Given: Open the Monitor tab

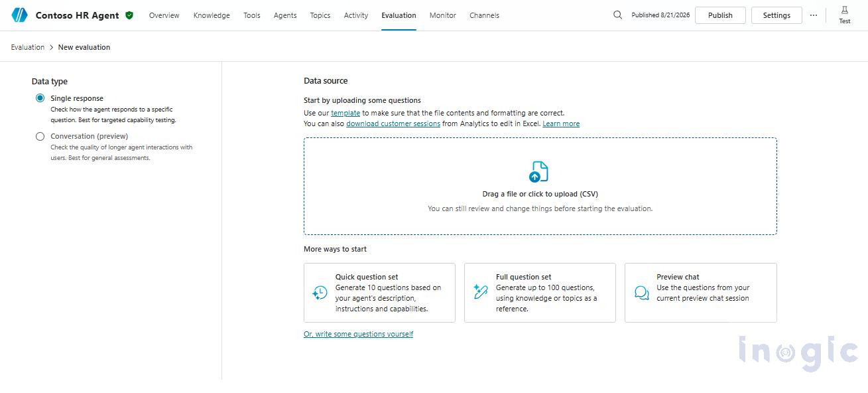Looking at the screenshot, I should (x=442, y=15).
